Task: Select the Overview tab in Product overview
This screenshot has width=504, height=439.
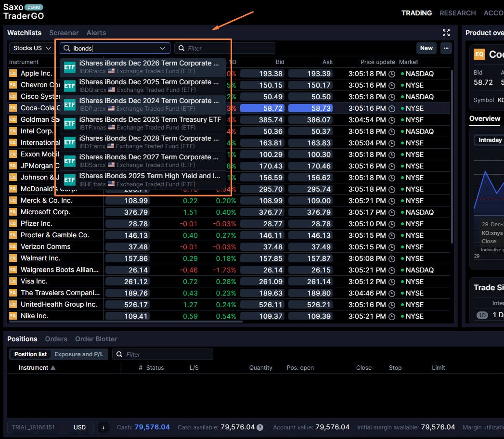Action: point(484,118)
